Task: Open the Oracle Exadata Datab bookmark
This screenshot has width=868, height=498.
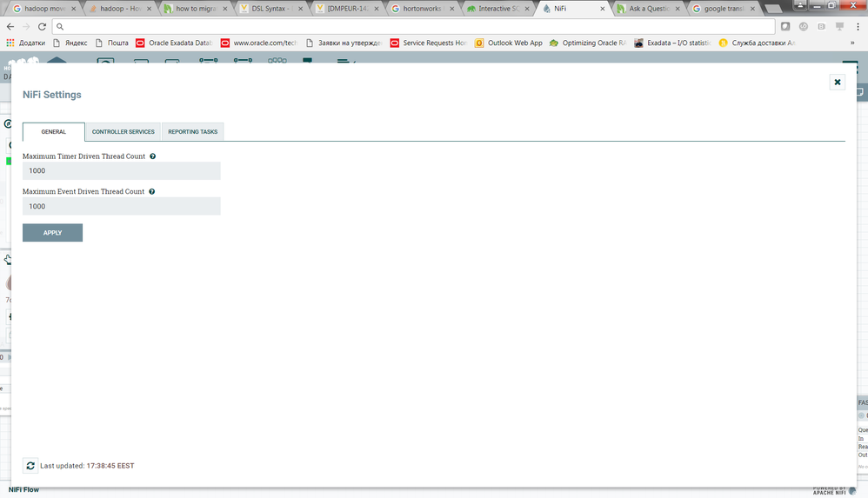Action: pyautogui.click(x=174, y=43)
